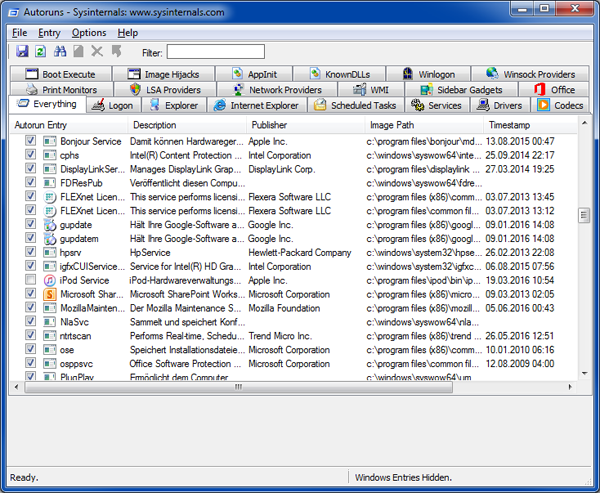
Task: Click the vertical scrollbar thumb
Action: click(x=584, y=215)
